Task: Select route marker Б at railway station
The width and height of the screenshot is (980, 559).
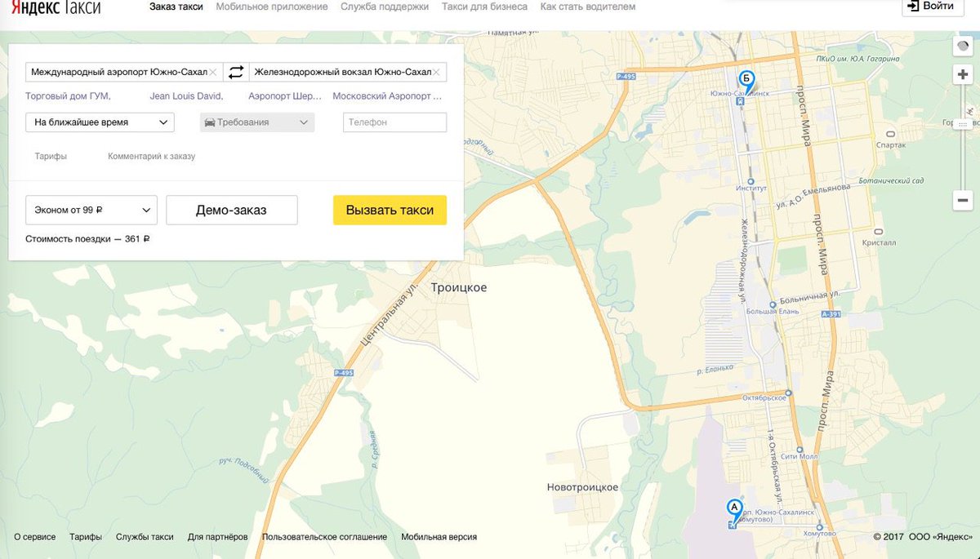Action: tap(746, 80)
